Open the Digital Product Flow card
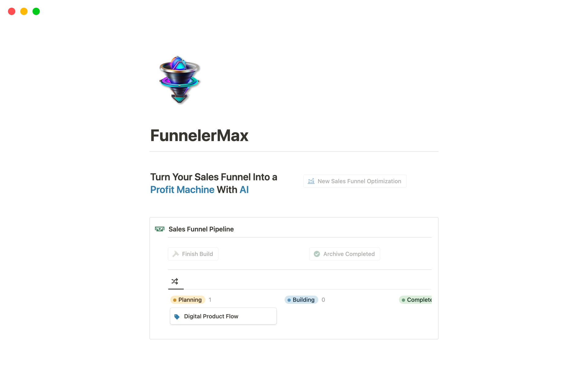The height and width of the screenshot is (368, 588). (x=223, y=316)
